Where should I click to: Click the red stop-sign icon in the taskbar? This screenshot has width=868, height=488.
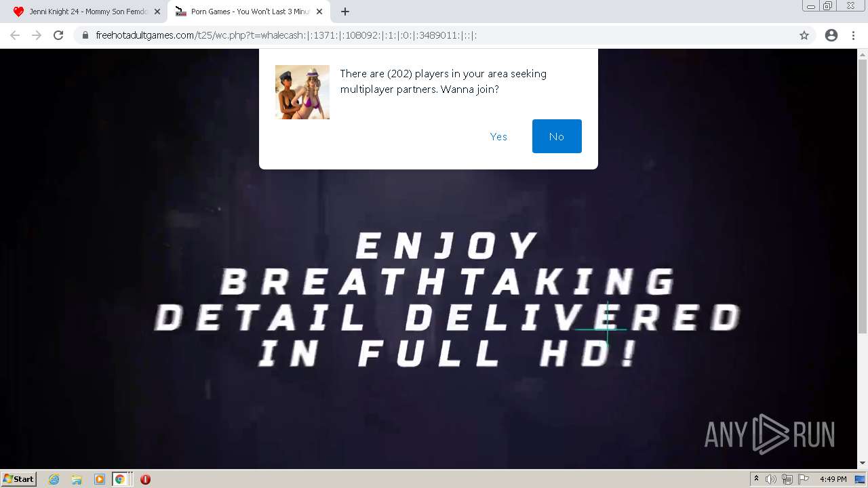(145, 479)
